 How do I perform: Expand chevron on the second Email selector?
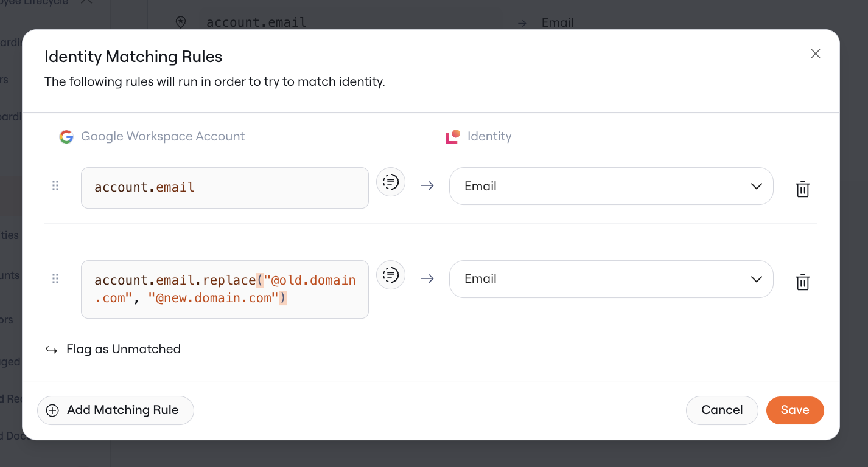pyautogui.click(x=757, y=279)
